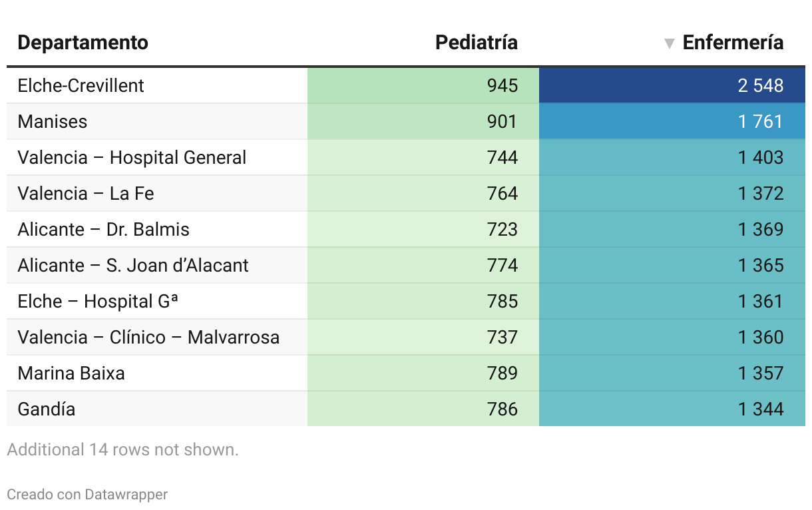This screenshot has height=510, width=812.
Task: Click Valencia – Hospital General row label
Action: pyautogui.click(x=132, y=157)
